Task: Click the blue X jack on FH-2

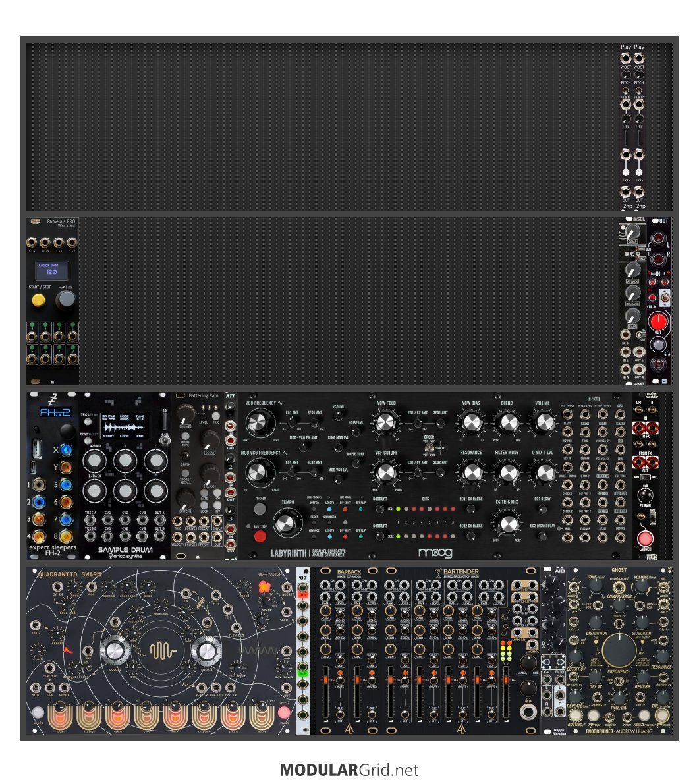Action: coord(66,450)
